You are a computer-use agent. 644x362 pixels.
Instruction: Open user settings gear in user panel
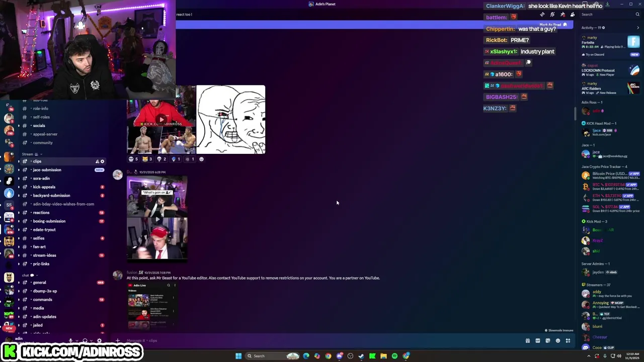[x=99, y=341]
